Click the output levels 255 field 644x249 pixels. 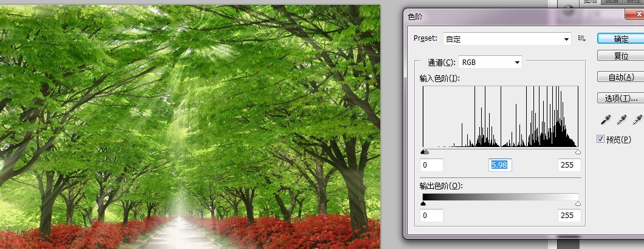tap(569, 216)
